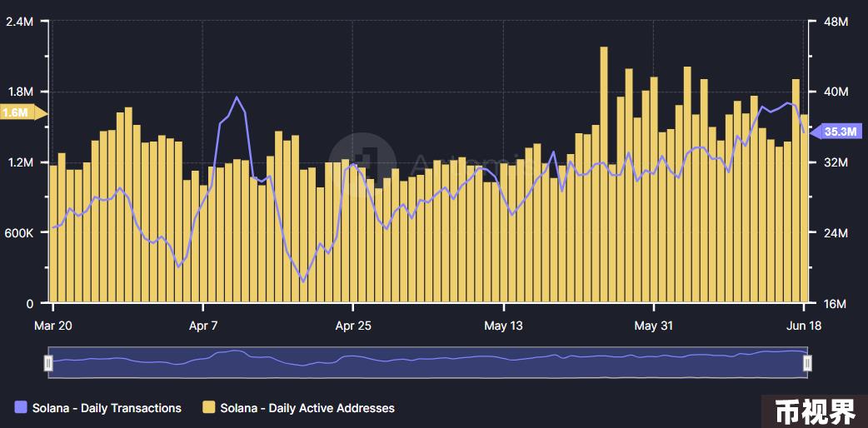Click the 'Apr 25' x-axis label
The width and height of the screenshot is (868, 428).
[353, 326]
